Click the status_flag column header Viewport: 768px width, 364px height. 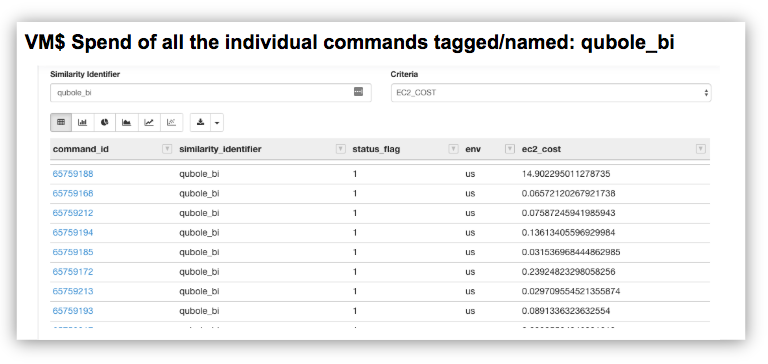click(x=376, y=149)
